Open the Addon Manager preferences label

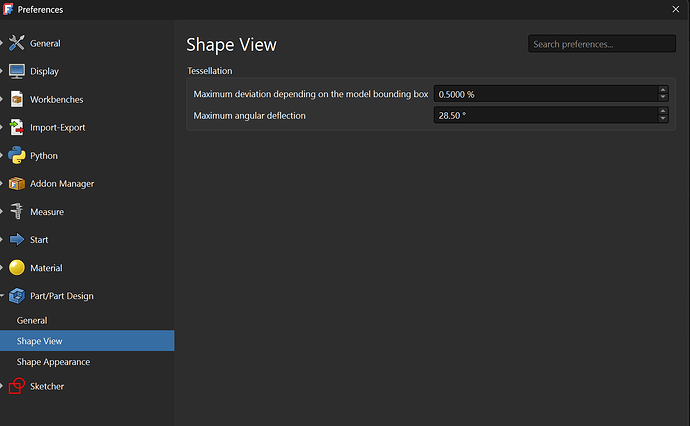[x=62, y=184]
